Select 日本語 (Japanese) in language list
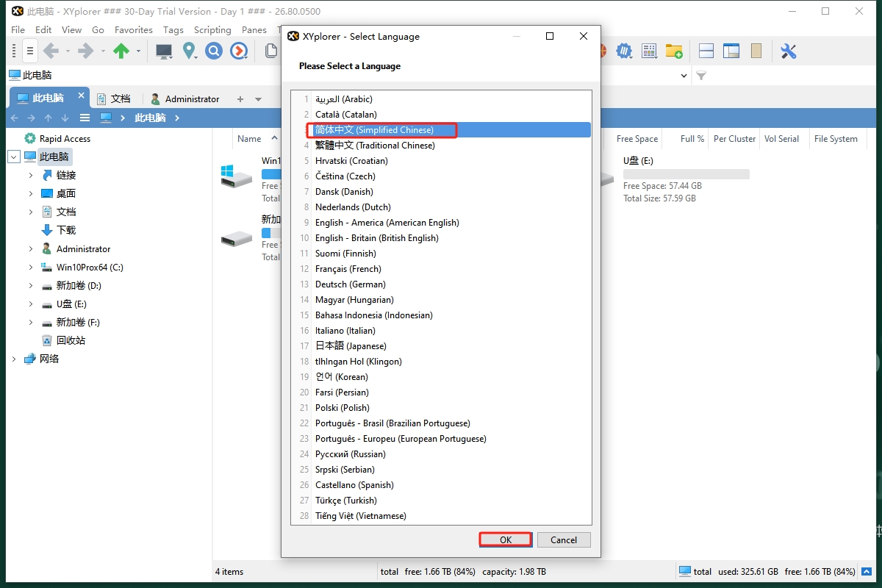Screen dimensions: 882x588 pyautogui.click(x=351, y=345)
